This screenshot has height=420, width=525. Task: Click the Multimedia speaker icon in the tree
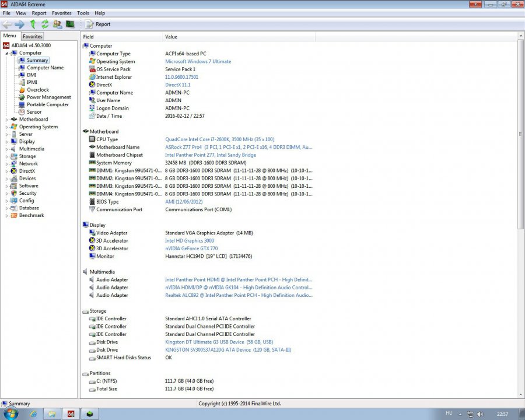[x=14, y=149]
